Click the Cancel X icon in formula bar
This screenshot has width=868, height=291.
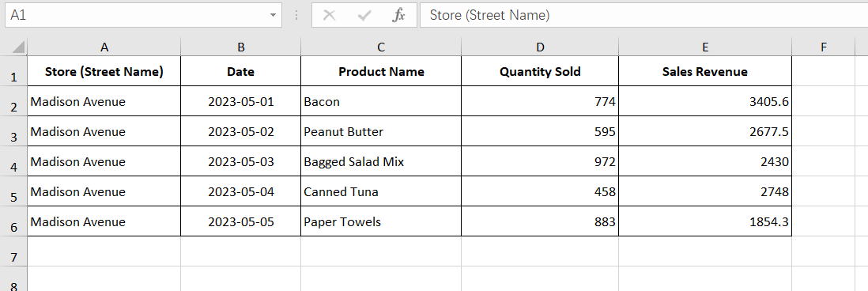[329, 15]
